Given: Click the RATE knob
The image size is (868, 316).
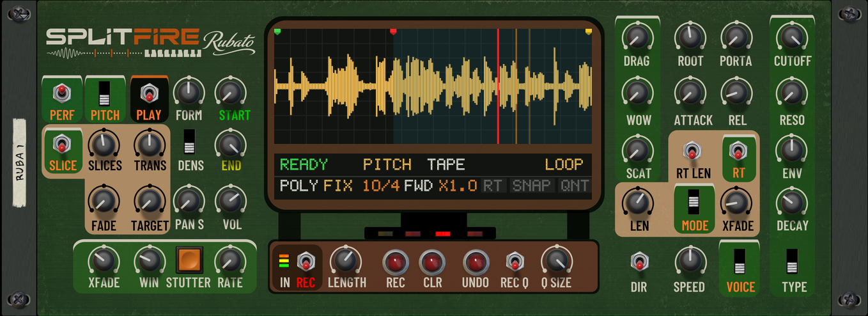Looking at the screenshot, I should (x=229, y=261).
